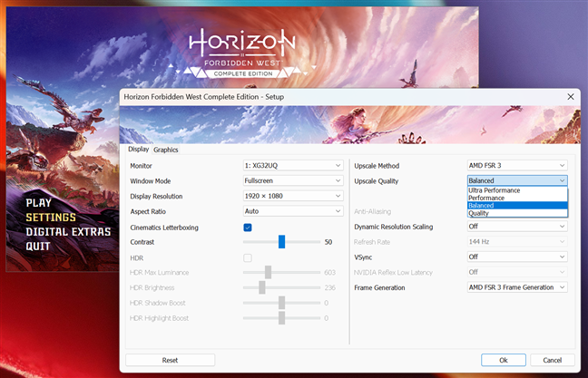Open the Aspect Ratio dropdown
588x378 pixels.
click(293, 211)
